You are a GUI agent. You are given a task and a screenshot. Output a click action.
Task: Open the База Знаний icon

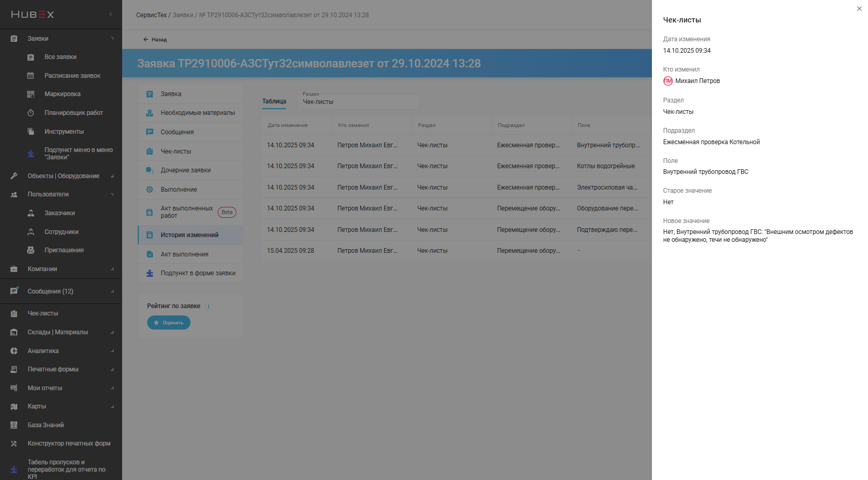point(14,425)
